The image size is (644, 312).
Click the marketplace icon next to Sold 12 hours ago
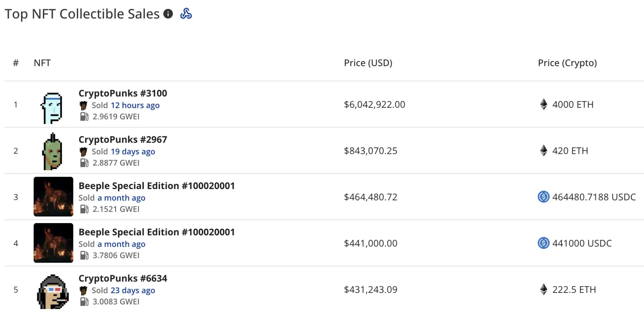point(84,105)
